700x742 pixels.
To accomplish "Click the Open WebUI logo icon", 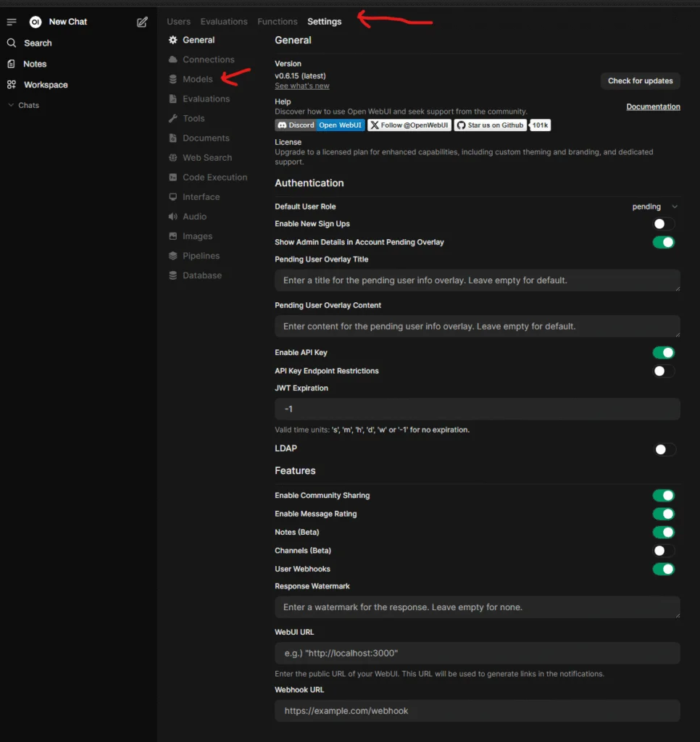I will click(x=36, y=22).
